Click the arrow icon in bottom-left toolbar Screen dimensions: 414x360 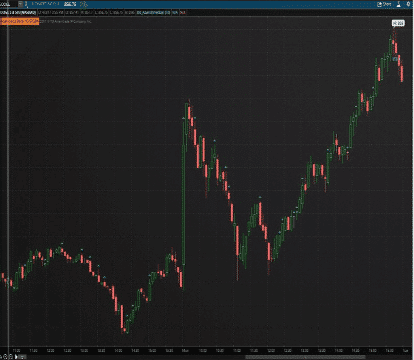16,357
